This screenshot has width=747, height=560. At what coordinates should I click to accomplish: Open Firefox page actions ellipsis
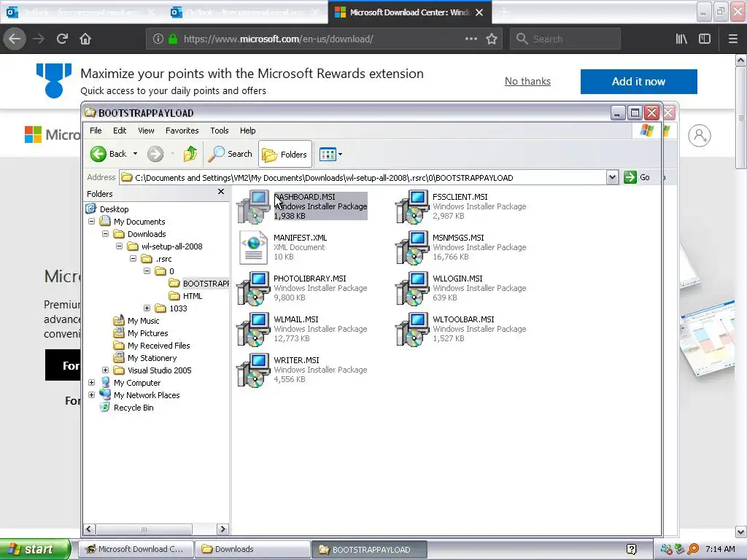(471, 39)
